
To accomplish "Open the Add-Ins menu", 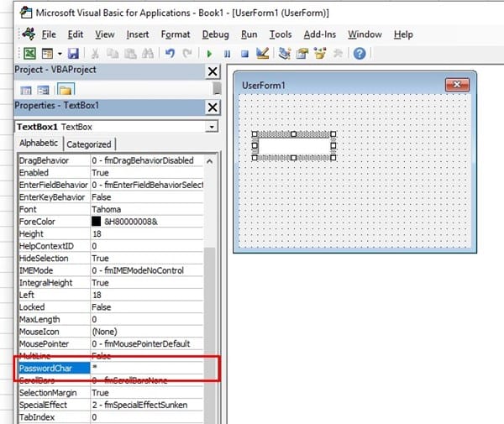I will click(320, 34).
